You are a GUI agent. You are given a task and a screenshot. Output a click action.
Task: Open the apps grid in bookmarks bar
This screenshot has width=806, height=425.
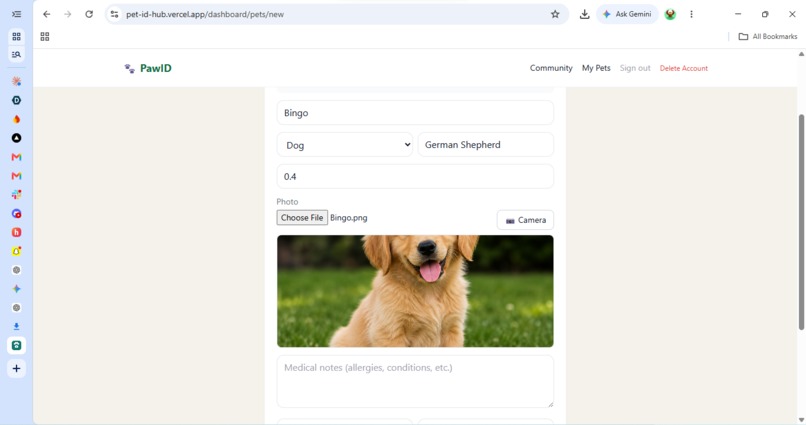tap(45, 36)
